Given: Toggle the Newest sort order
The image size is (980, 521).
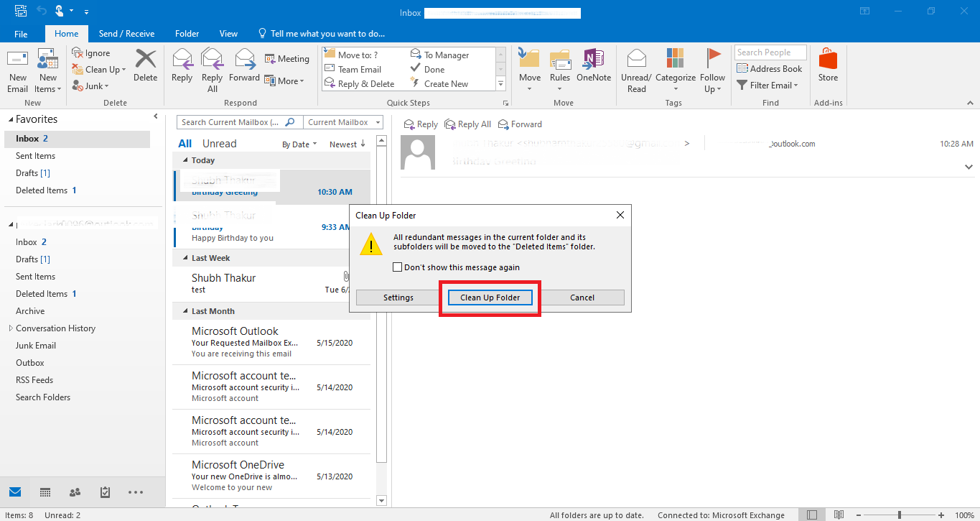Looking at the screenshot, I should 347,144.
